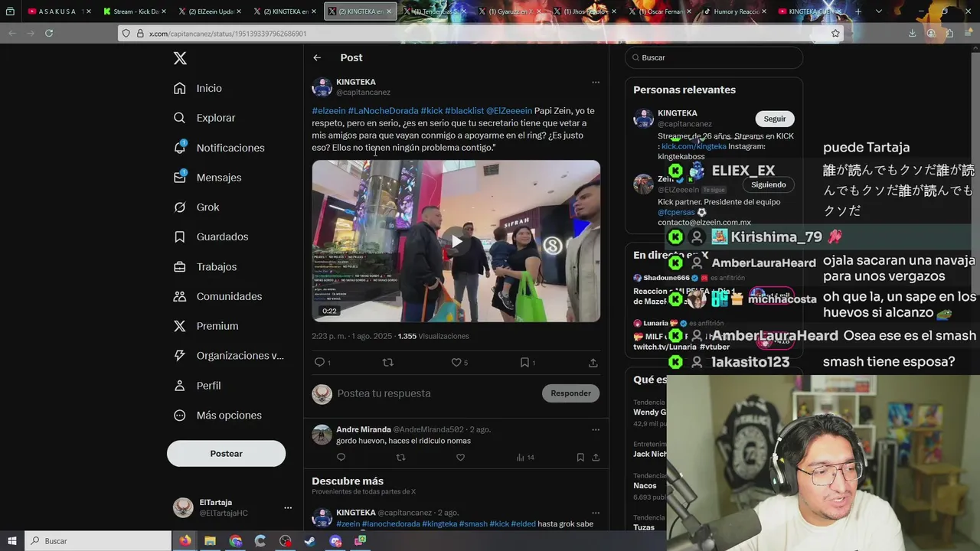Click the repost icon on main post
Image resolution: width=980 pixels, height=551 pixels.
pos(387,363)
